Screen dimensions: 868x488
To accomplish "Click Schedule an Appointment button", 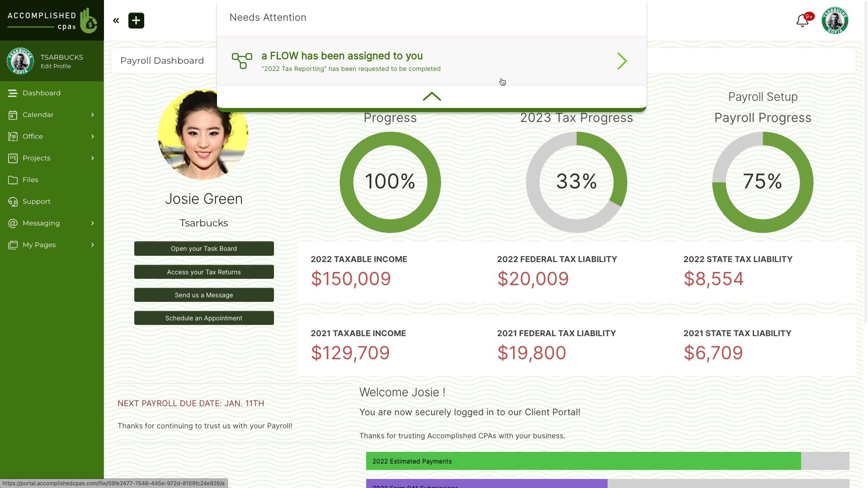I will click(204, 318).
